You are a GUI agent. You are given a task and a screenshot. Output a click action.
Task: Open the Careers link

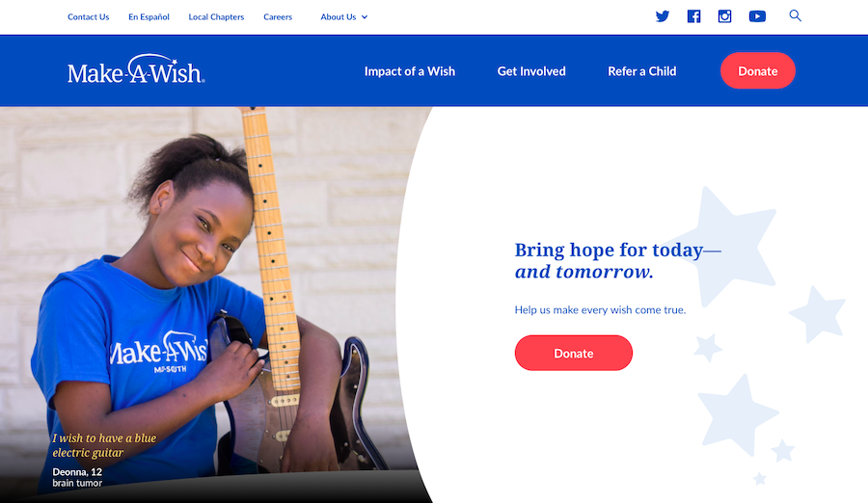tap(278, 17)
